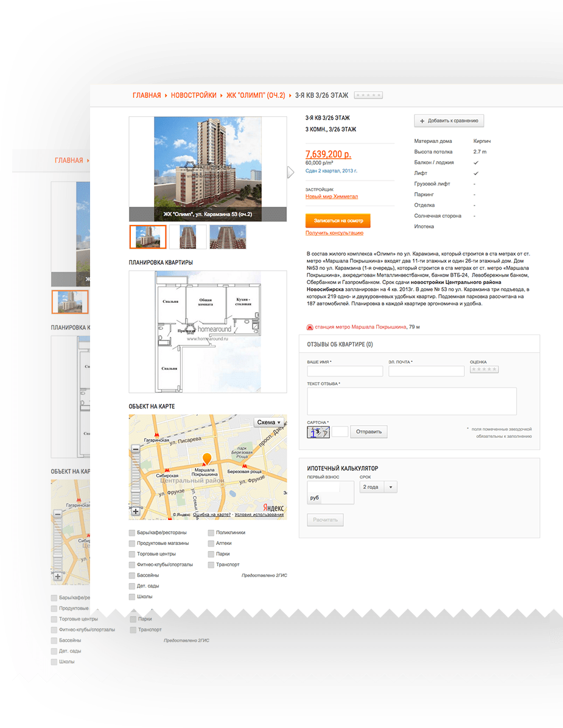Click the breadcrumb star rating widget
Image resolution: width=563 pixels, height=728 pixels.
coord(369,95)
